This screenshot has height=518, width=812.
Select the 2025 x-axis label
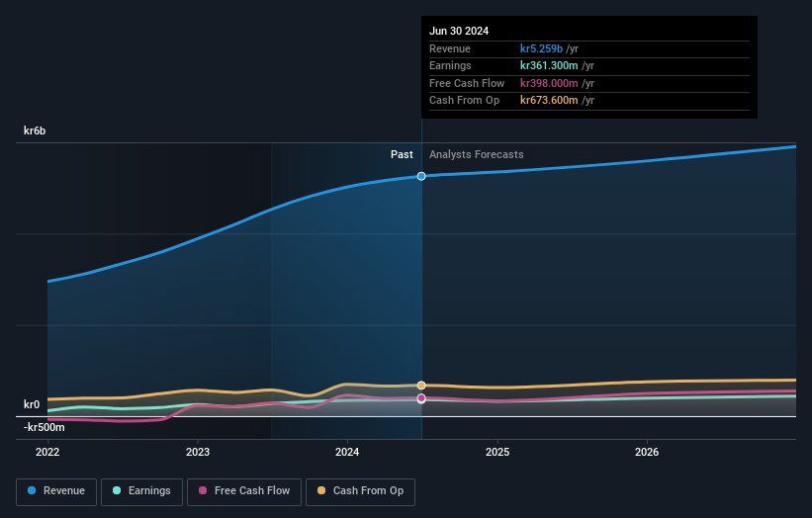click(497, 453)
